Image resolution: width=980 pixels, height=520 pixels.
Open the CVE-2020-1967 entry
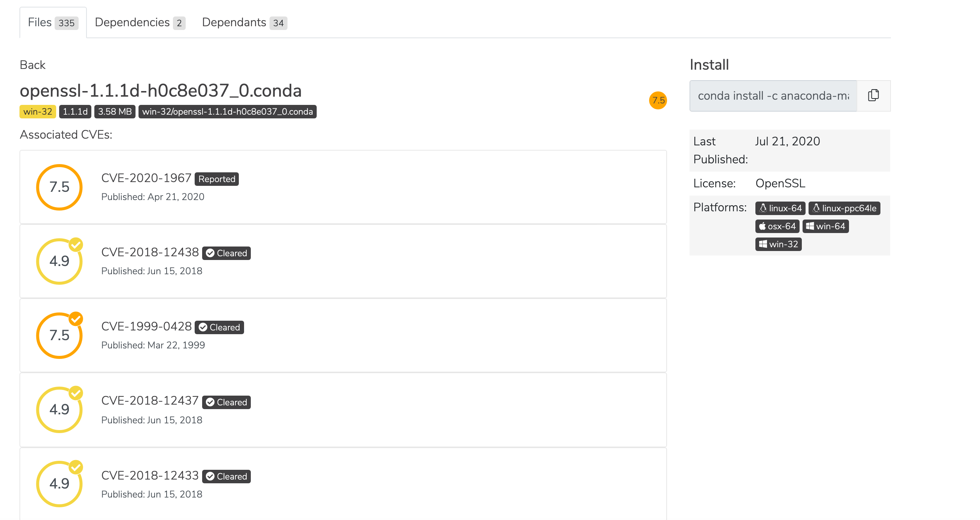146,178
